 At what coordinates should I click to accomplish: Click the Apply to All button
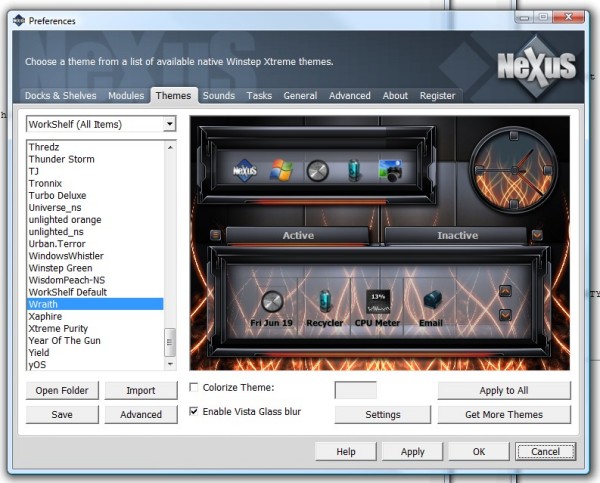point(504,390)
